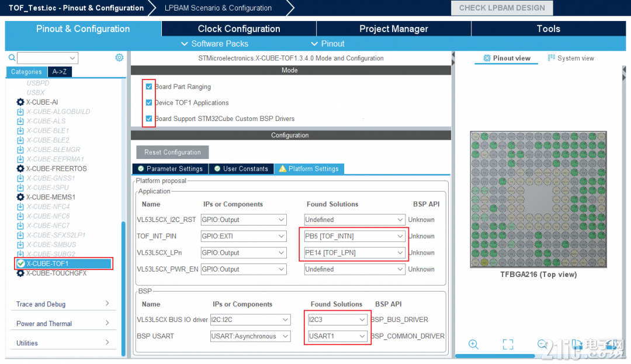Open the USART1 solution dropdown
Viewport: 631px width, 364px height.
(337, 337)
